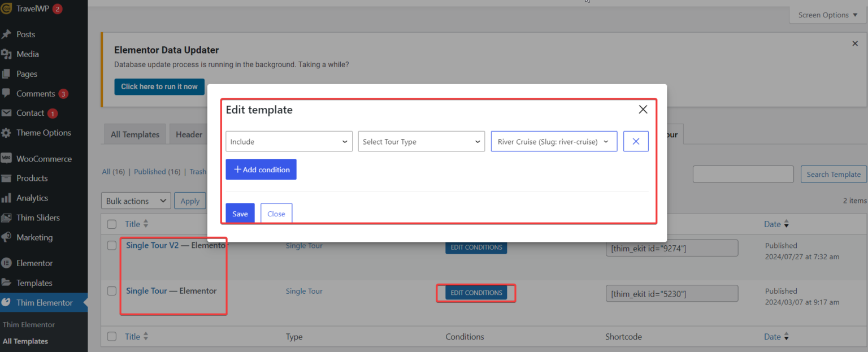The width and height of the screenshot is (868, 352).
Task: Sort by Date in the table header
Action: coord(777,224)
